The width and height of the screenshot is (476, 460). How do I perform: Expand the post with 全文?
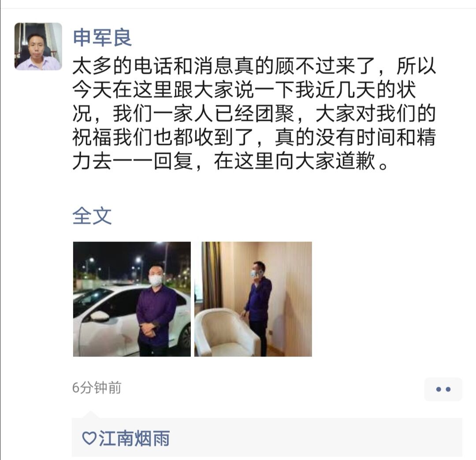click(92, 216)
